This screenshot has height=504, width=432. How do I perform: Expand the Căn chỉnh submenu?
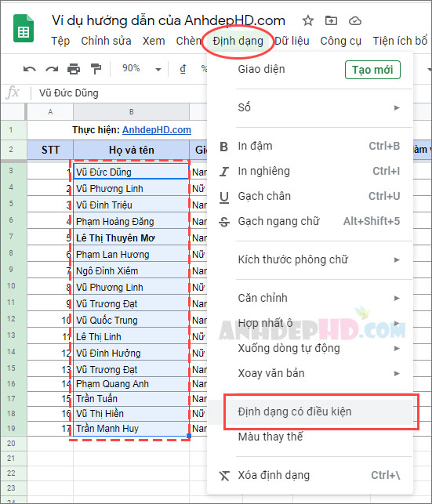[310, 298]
